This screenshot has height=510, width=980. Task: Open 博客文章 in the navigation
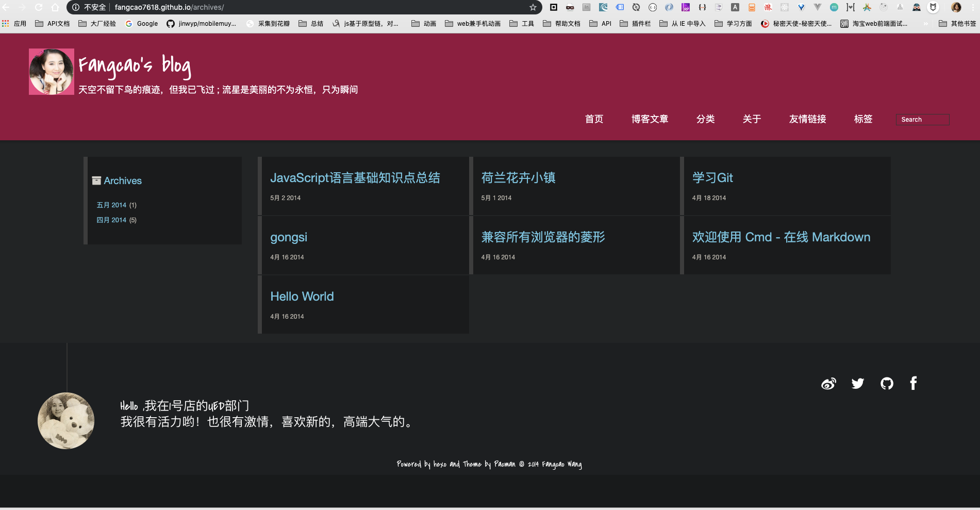(650, 119)
